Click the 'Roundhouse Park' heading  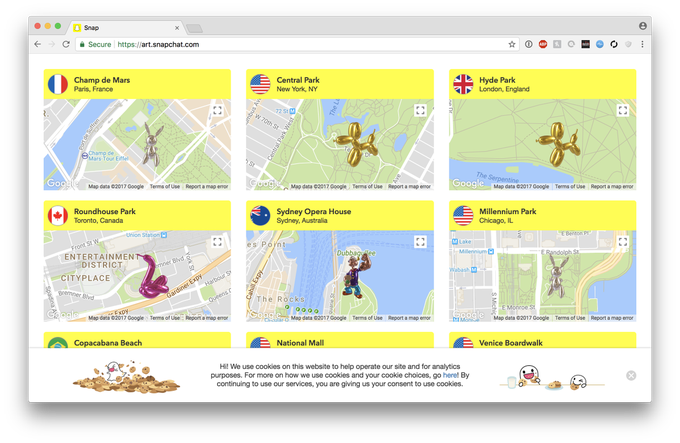pos(105,211)
